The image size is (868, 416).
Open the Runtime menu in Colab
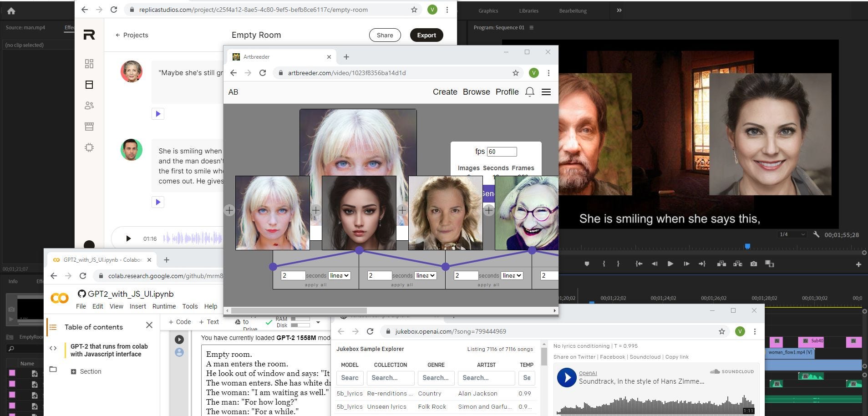(x=164, y=306)
